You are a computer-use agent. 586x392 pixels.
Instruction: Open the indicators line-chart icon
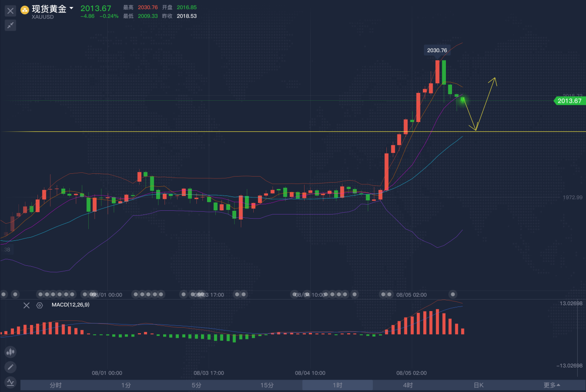click(x=10, y=382)
